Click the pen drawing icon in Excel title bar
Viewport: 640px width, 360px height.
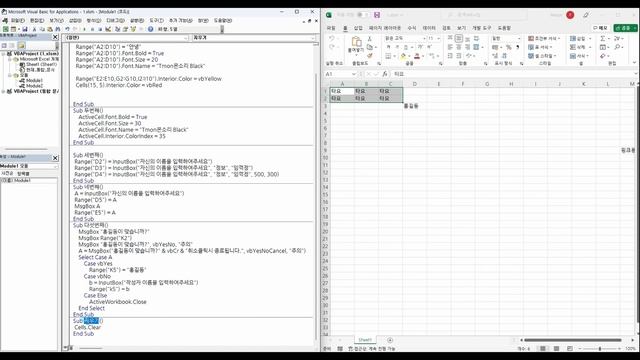point(586,15)
